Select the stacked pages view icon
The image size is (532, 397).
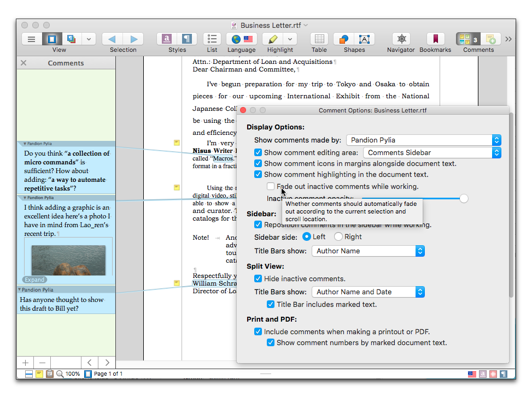pos(71,39)
